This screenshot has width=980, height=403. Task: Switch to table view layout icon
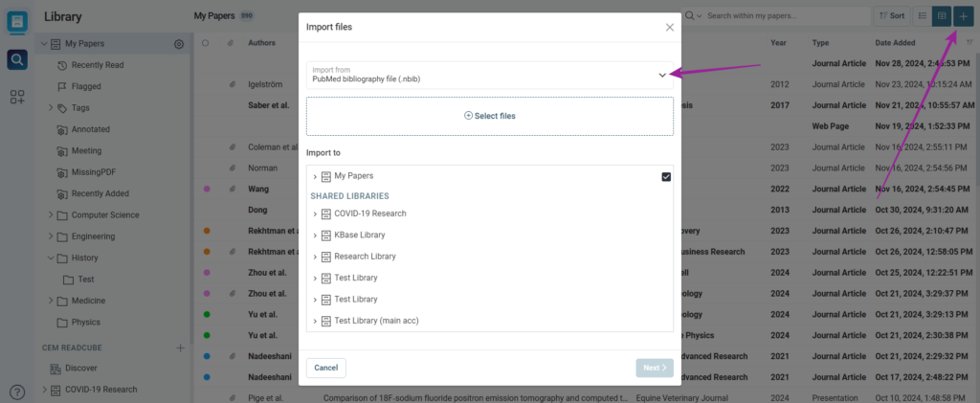(x=942, y=16)
